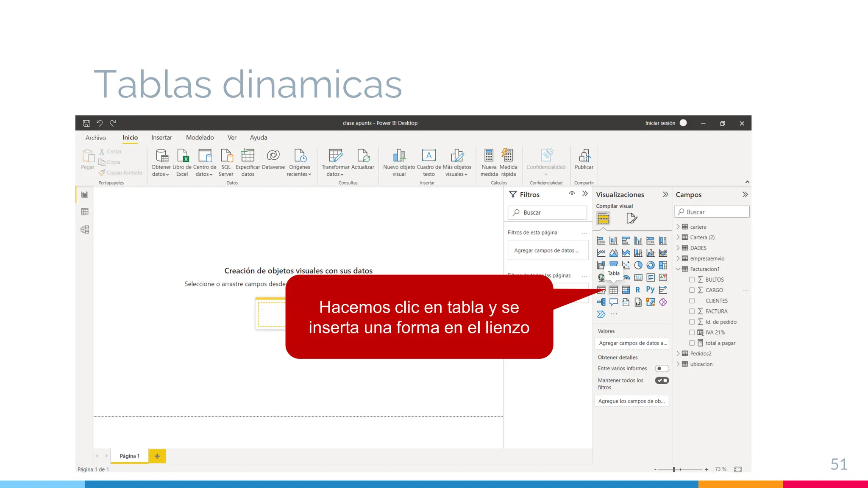
Task: Expand the ubicacion table
Action: 678,364
